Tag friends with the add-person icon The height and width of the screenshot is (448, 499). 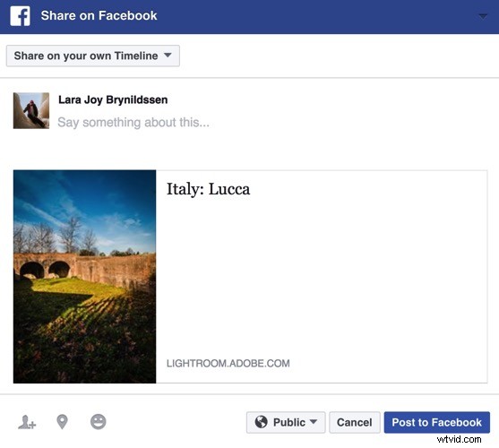pyautogui.click(x=27, y=422)
